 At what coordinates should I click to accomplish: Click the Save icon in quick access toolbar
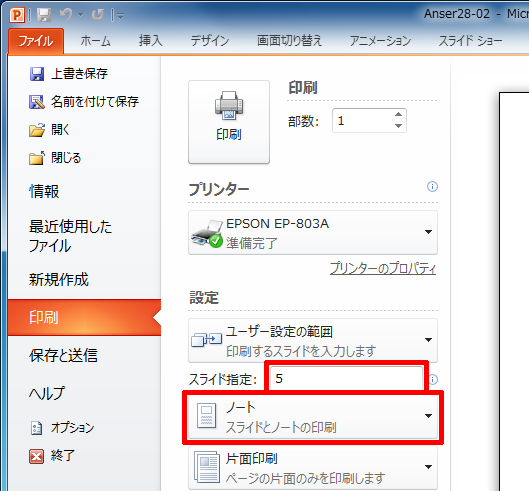(x=44, y=15)
